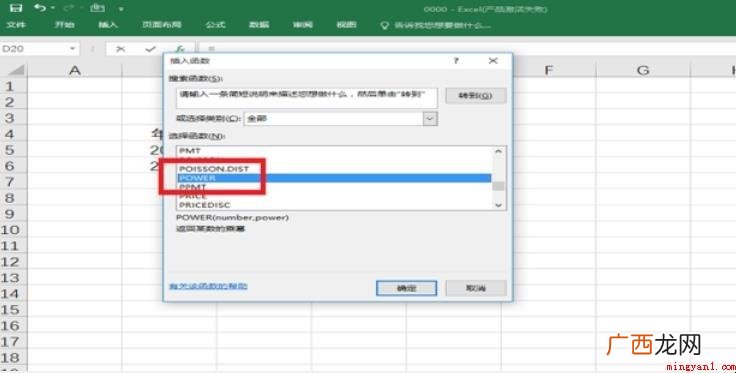Click the select-all corner triangle
Screen dimensions: 736x373
(x=15, y=70)
